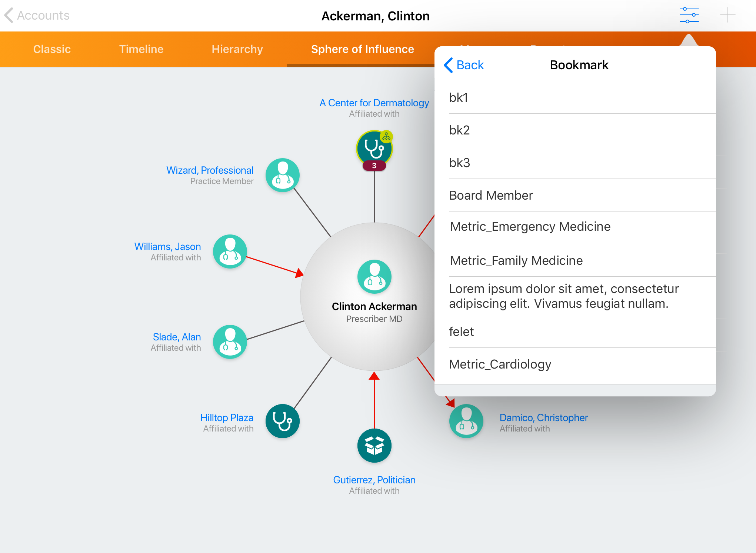Screen dimensions: 756x553
Task: Select Williams, Jason doctor node icon
Action: (230, 251)
